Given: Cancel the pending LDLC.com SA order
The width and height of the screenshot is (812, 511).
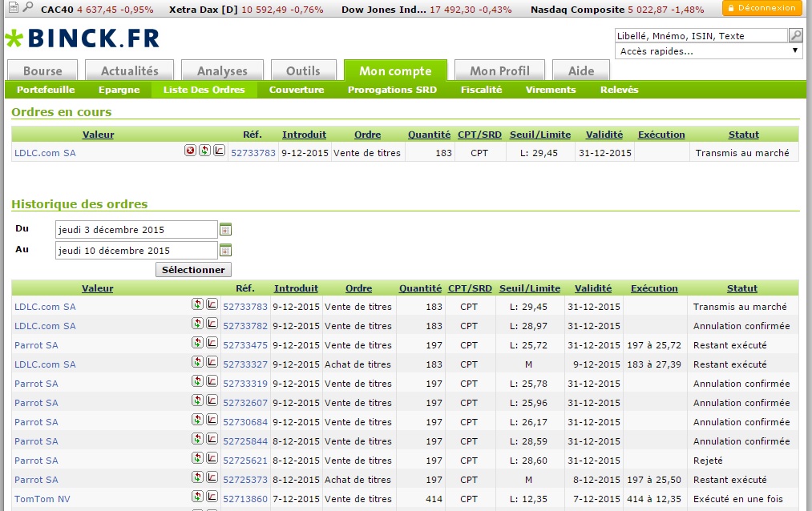Looking at the screenshot, I should click(x=191, y=151).
